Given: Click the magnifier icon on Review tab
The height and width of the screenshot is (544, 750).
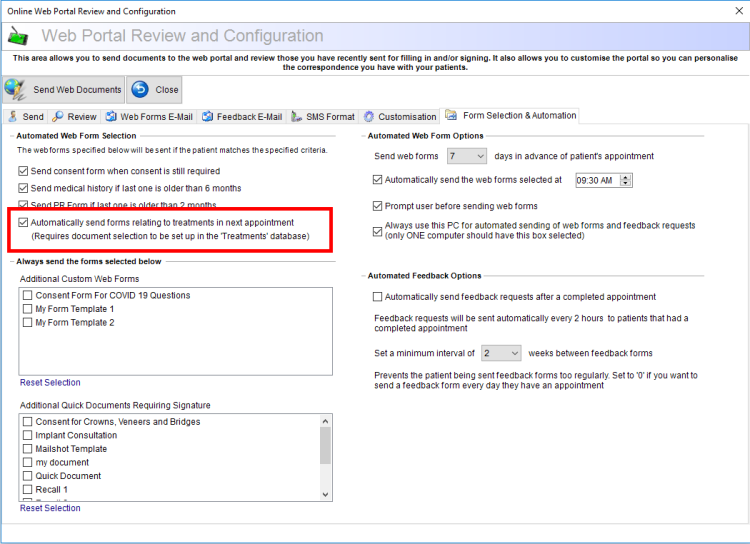Looking at the screenshot, I should pos(57,116).
